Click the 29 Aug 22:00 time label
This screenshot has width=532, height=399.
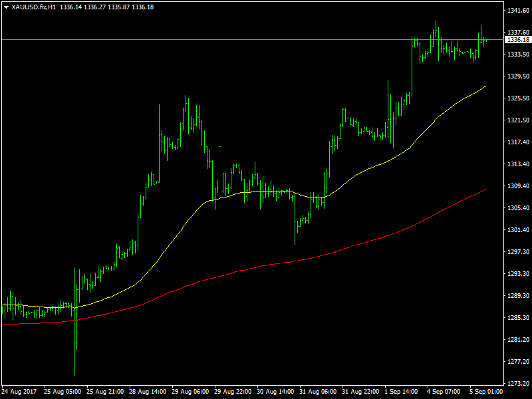pos(233,392)
